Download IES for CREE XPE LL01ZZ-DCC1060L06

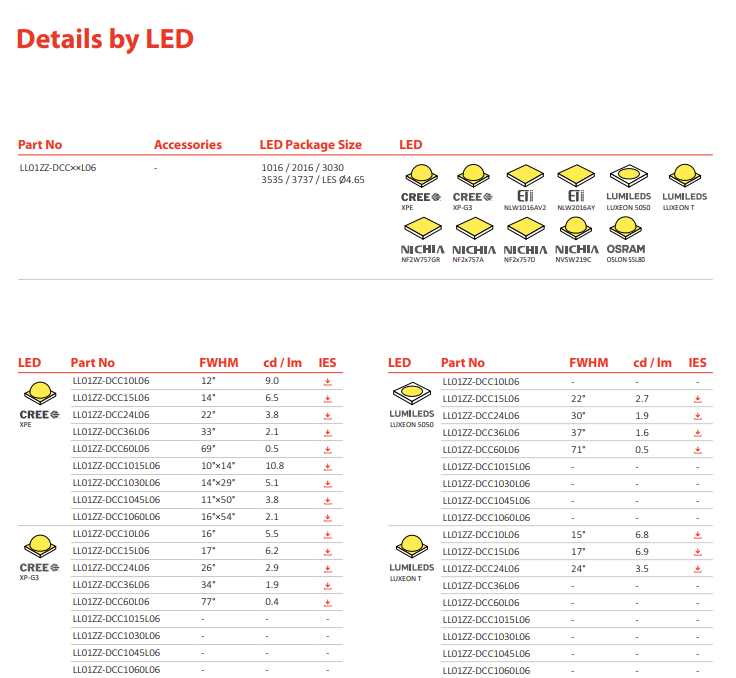coord(328,518)
